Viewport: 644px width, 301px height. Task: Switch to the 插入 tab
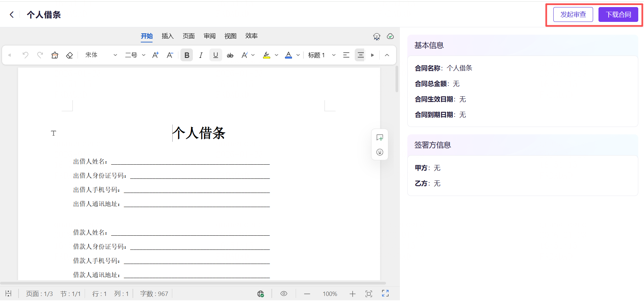168,36
